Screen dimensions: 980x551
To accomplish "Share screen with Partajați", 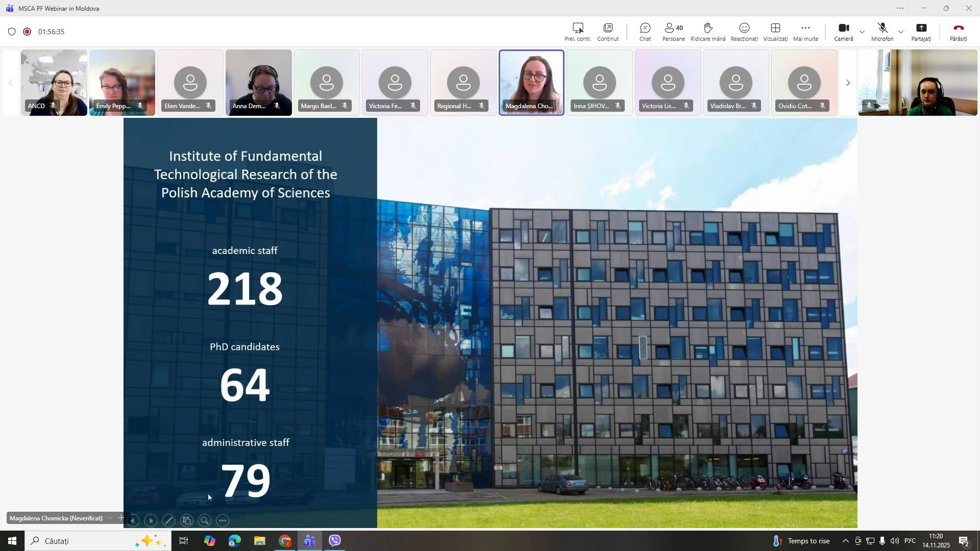I will point(921,32).
